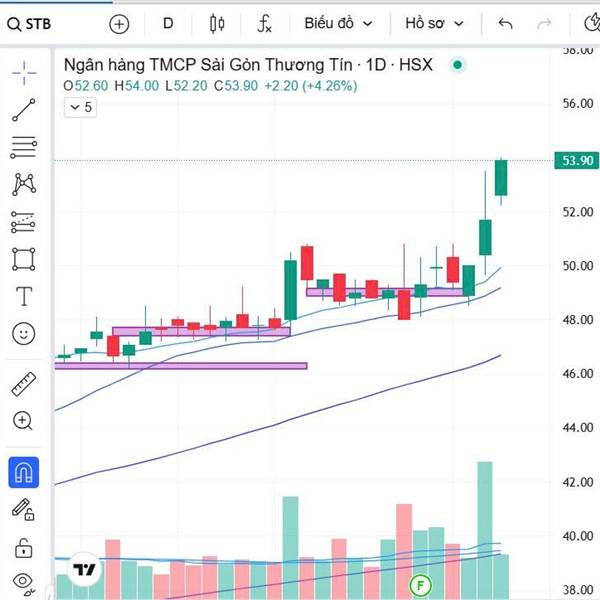Click the undo arrow

click(505, 24)
